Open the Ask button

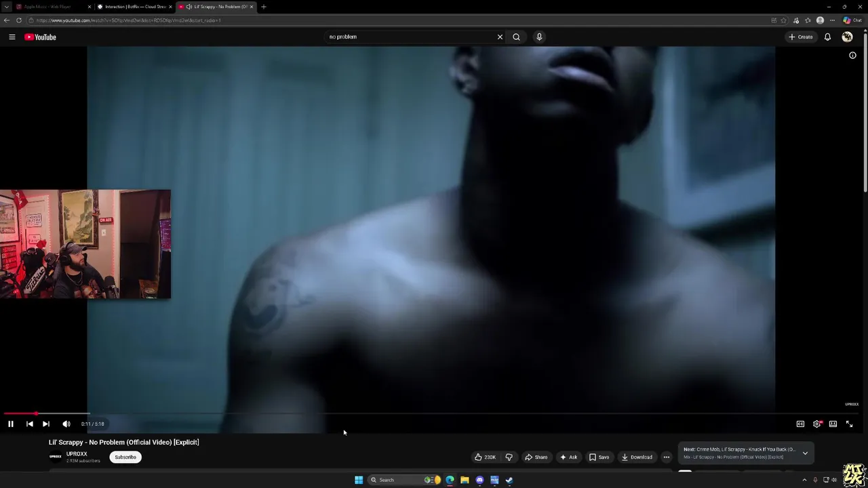(568, 457)
